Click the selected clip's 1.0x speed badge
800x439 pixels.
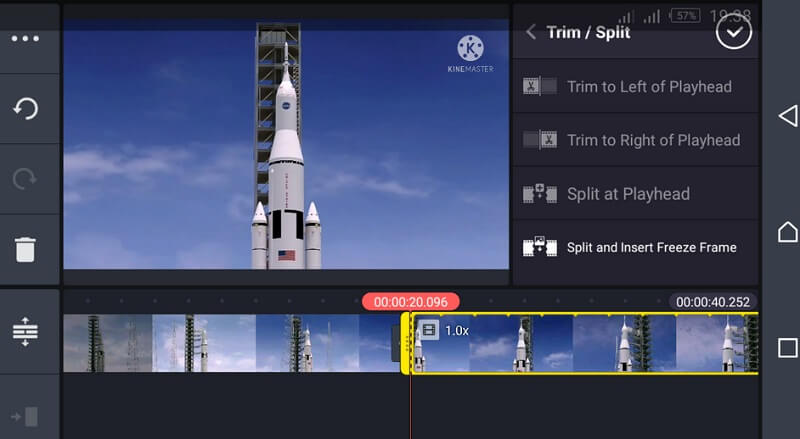pyautogui.click(x=446, y=330)
